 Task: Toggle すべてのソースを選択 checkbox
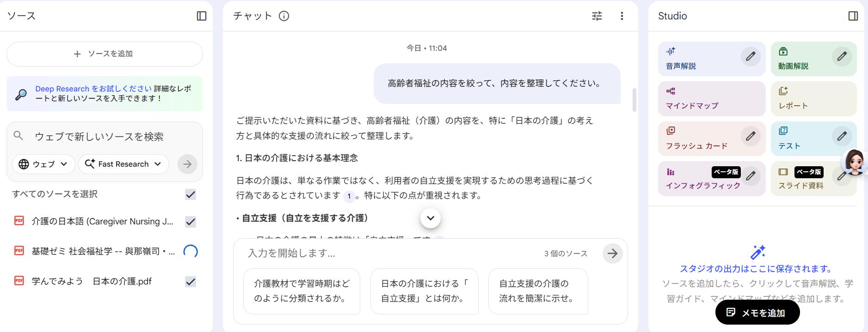tap(191, 194)
